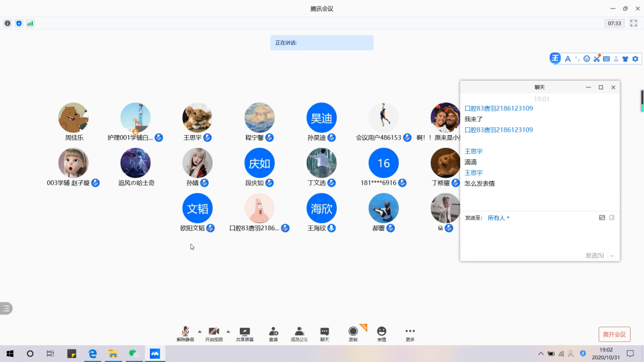Show hidden system tray icons chevron

pyautogui.click(x=541, y=354)
